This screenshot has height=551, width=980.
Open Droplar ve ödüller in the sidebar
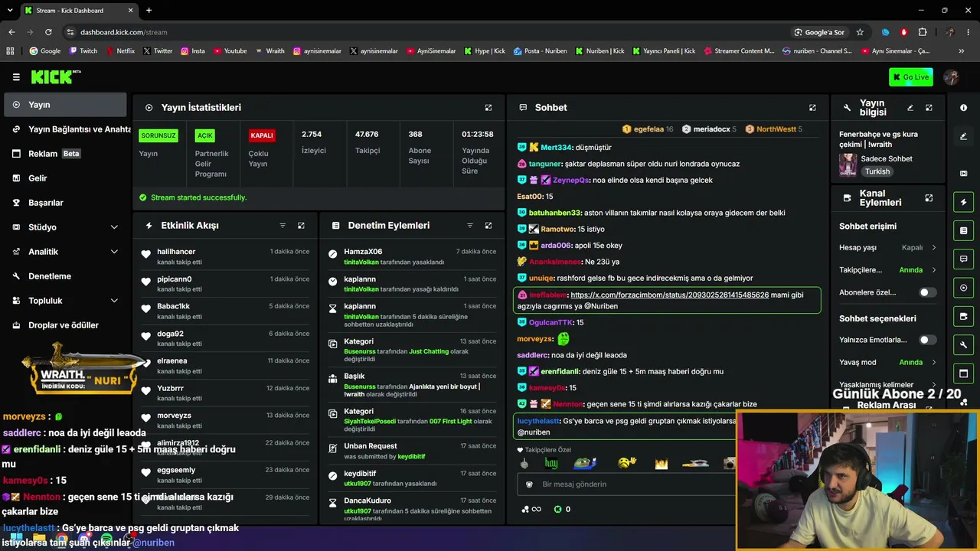[x=65, y=325]
